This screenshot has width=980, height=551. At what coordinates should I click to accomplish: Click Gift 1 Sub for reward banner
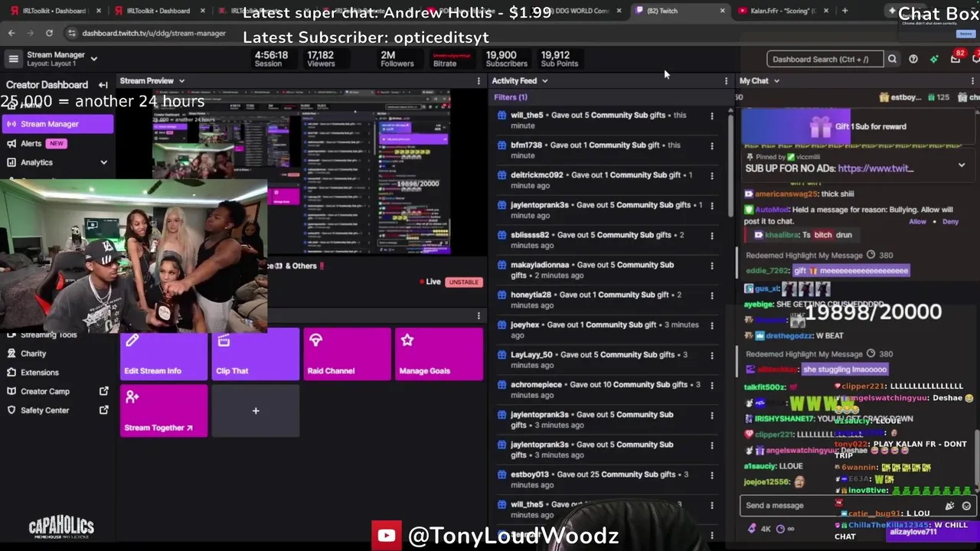[x=857, y=126]
